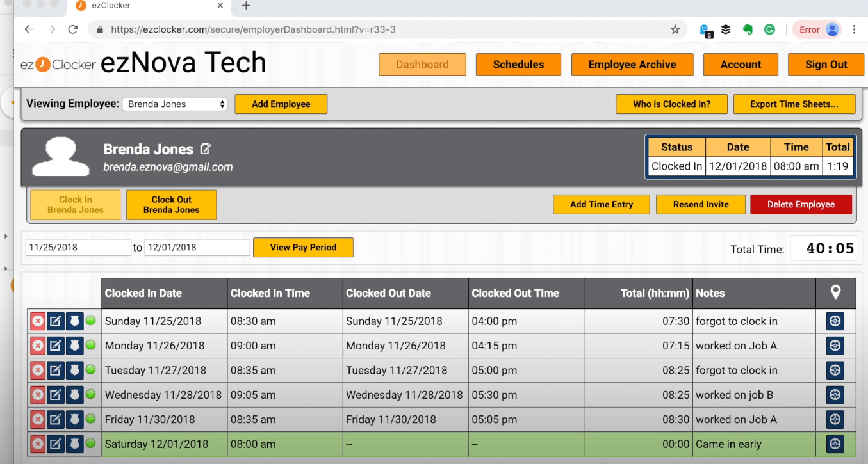
Task: Edit Brenda Jones employee info pencil icon
Action: 205,148
